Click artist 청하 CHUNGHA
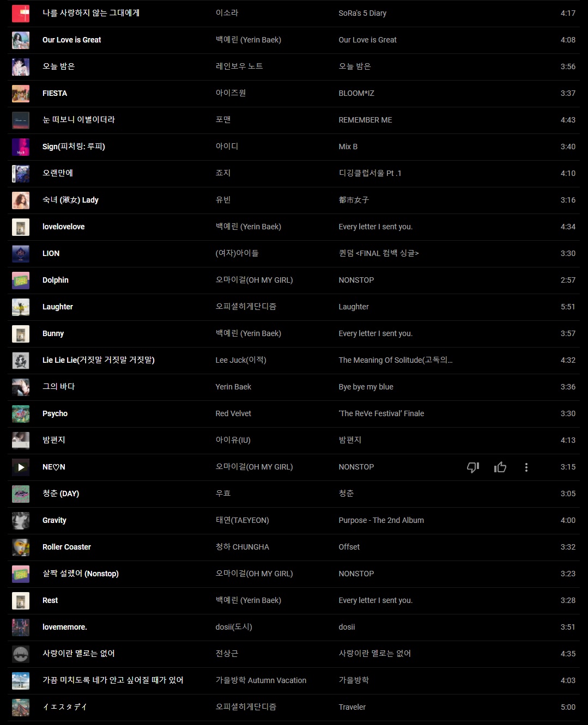The height and width of the screenshot is (725, 588). tap(242, 547)
